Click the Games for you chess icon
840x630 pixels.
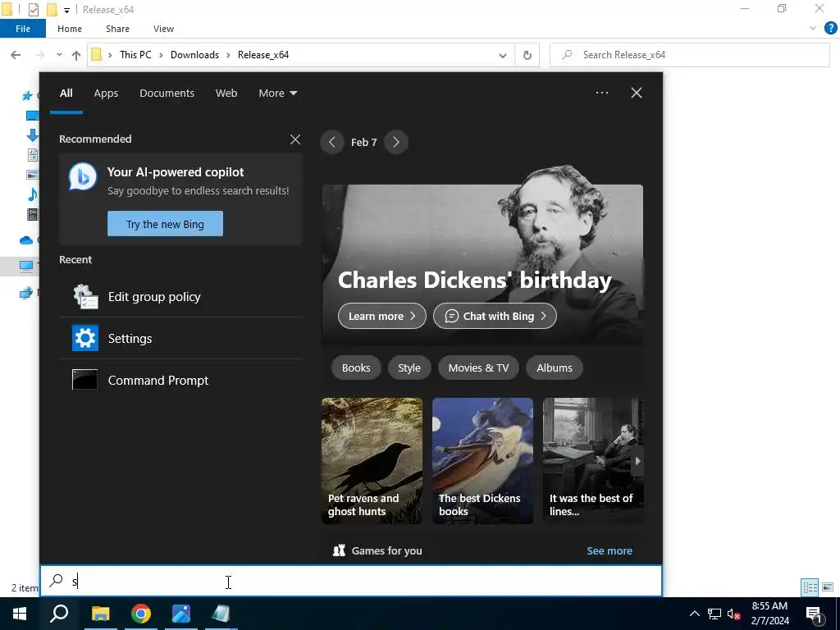click(x=339, y=550)
